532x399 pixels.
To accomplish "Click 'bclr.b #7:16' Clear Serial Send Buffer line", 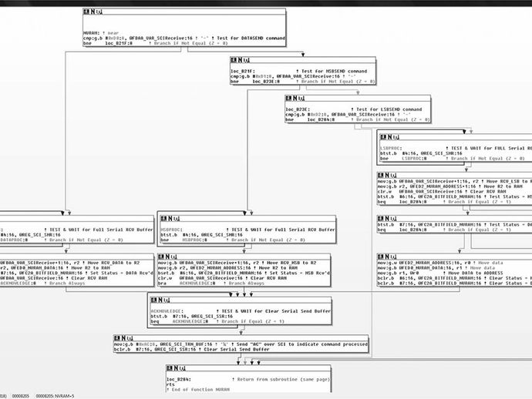I will (x=192, y=350).
